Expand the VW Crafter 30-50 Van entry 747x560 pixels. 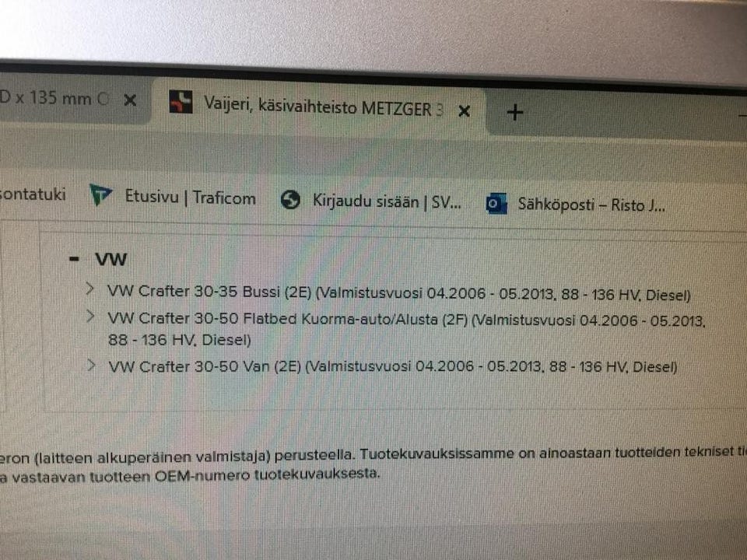pyautogui.click(x=92, y=365)
